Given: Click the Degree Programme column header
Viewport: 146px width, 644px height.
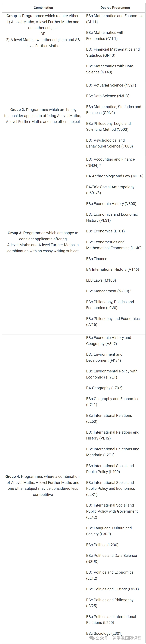Looking at the screenshot, I should tap(115, 8).
